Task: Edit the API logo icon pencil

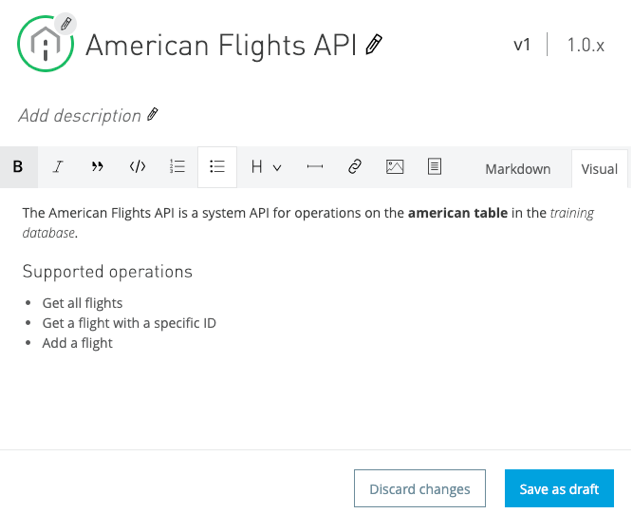Action: click(66, 23)
